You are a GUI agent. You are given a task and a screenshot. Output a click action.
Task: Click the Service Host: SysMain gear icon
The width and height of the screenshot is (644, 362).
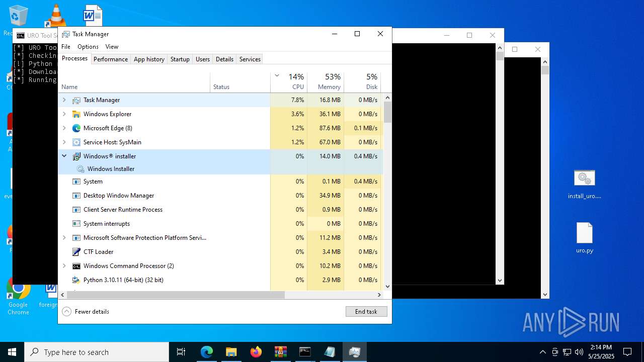76,142
